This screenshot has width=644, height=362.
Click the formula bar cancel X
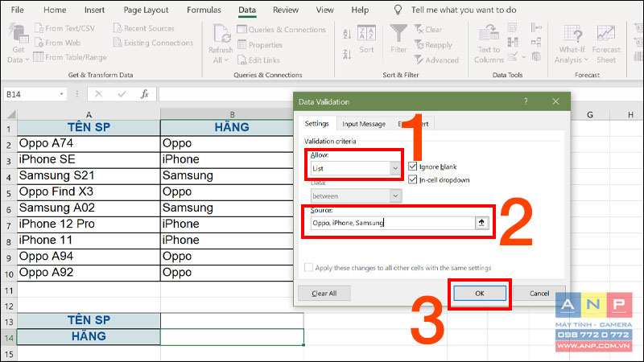[98, 94]
